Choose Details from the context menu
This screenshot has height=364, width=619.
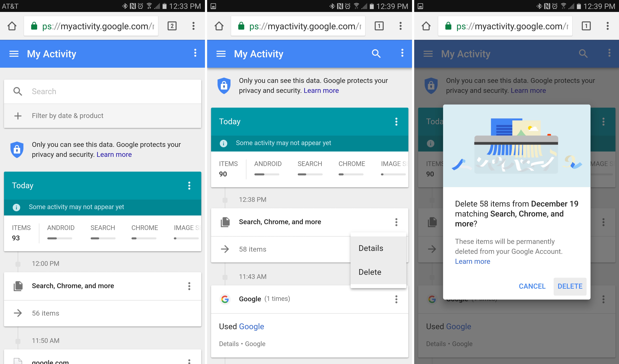(371, 248)
